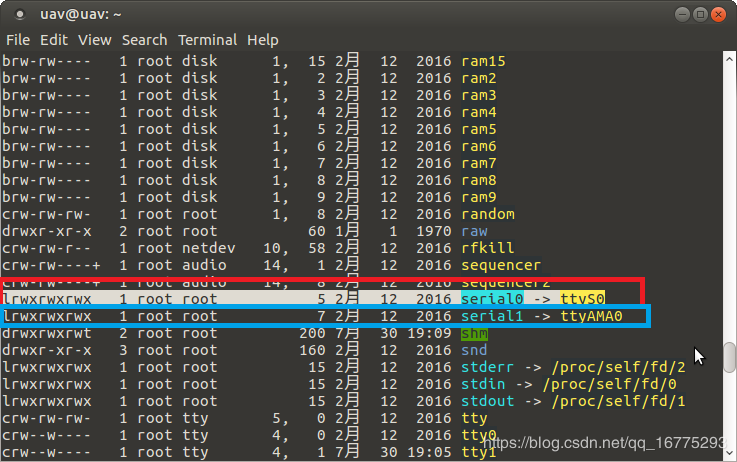
Task: Click permissions drwxrwxrwt on shm row
Action: (47, 333)
